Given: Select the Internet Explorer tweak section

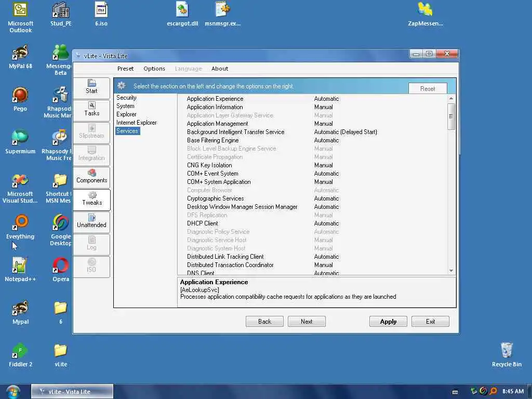Looking at the screenshot, I should click(137, 123).
